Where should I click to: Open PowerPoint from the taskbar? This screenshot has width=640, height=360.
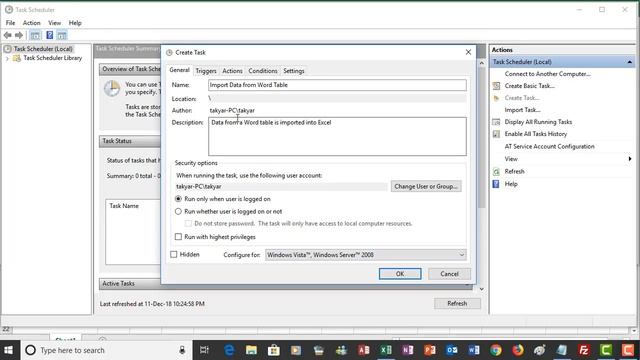tap(429, 350)
